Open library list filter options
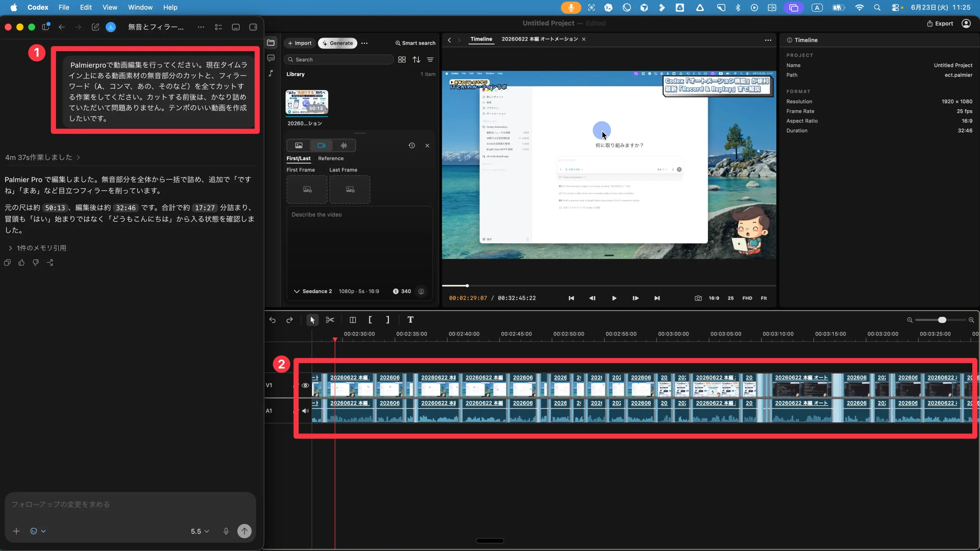The width and height of the screenshot is (980, 551). [x=430, y=60]
